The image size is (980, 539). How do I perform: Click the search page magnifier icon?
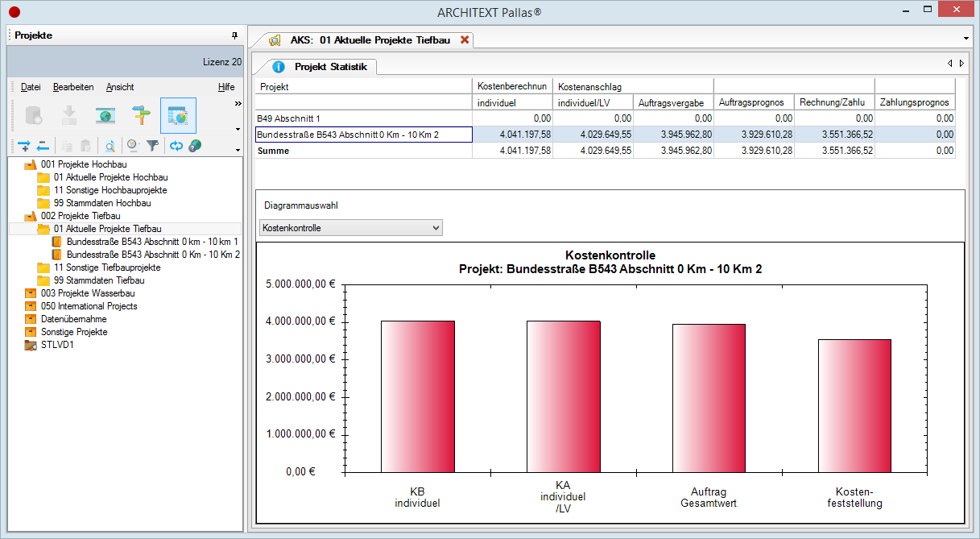click(x=110, y=146)
